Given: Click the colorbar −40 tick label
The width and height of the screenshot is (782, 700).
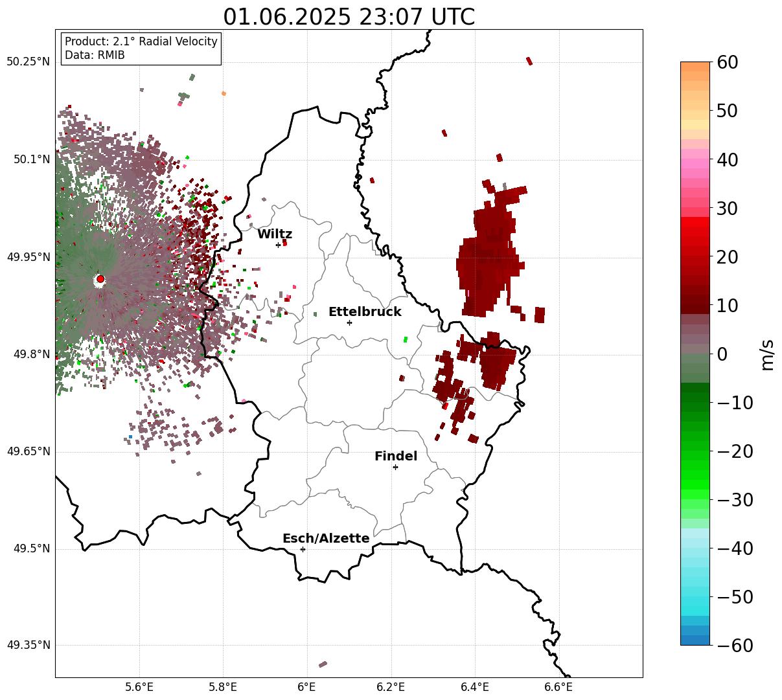Looking at the screenshot, I should (x=735, y=548).
